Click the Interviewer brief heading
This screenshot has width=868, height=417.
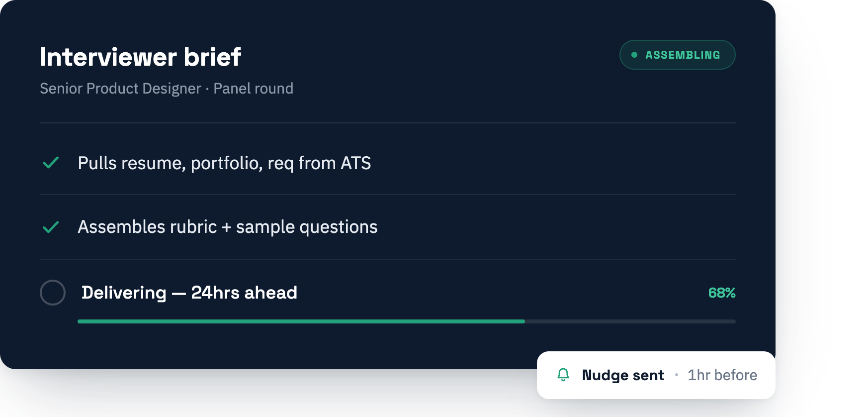click(141, 57)
